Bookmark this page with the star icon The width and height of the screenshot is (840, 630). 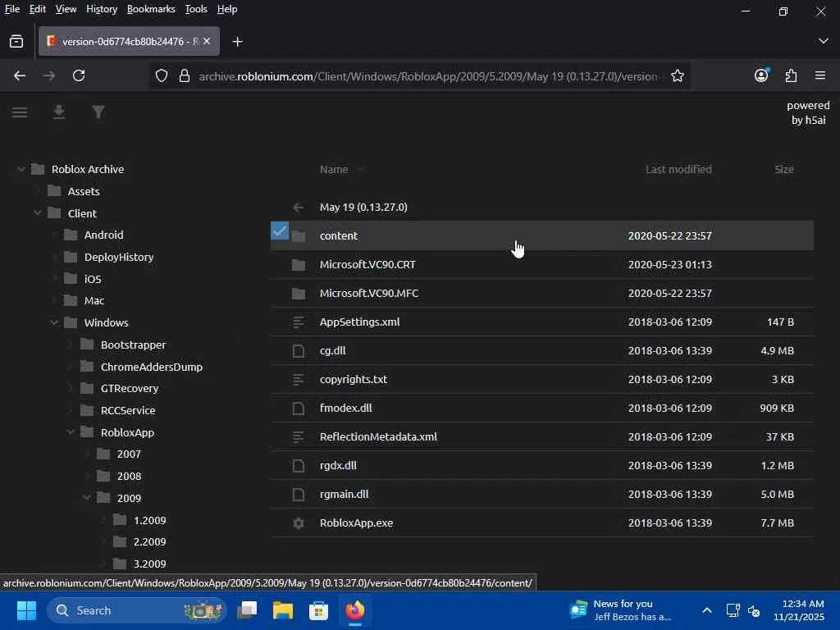[678, 76]
